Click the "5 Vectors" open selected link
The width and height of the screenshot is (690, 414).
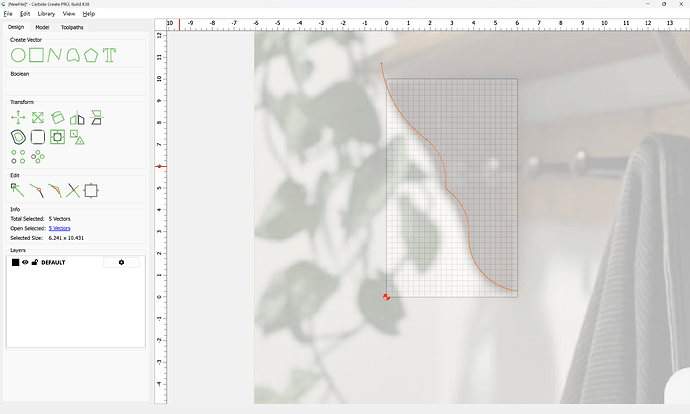pos(60,228)
